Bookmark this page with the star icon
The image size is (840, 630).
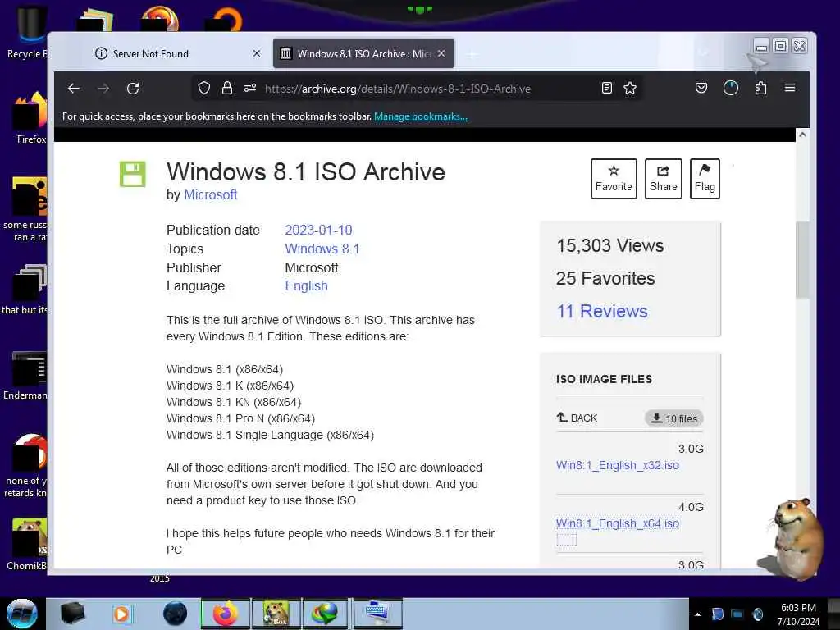[630, 89]
